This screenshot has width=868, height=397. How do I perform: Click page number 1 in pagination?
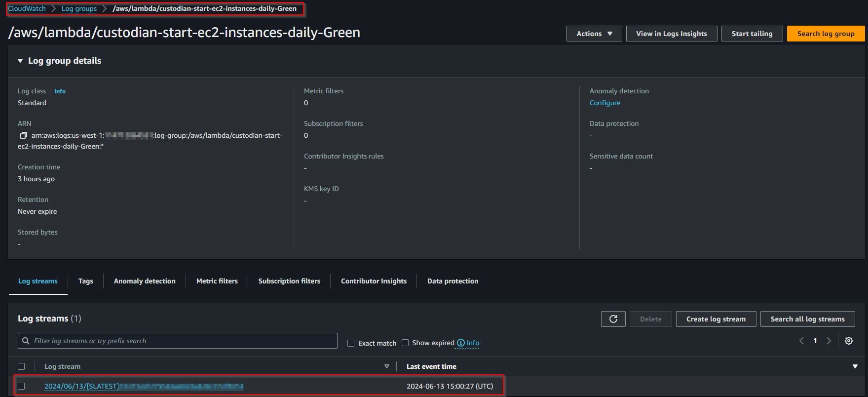coord(815,341)
